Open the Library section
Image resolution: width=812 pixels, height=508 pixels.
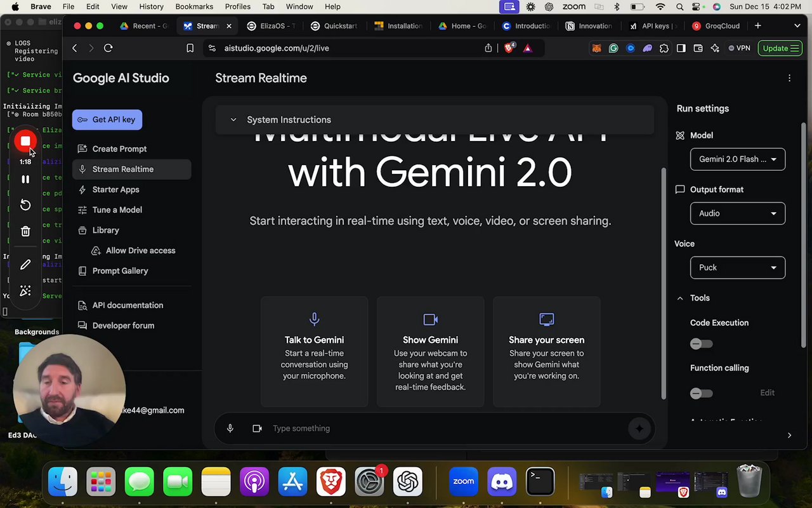(106, 230)
